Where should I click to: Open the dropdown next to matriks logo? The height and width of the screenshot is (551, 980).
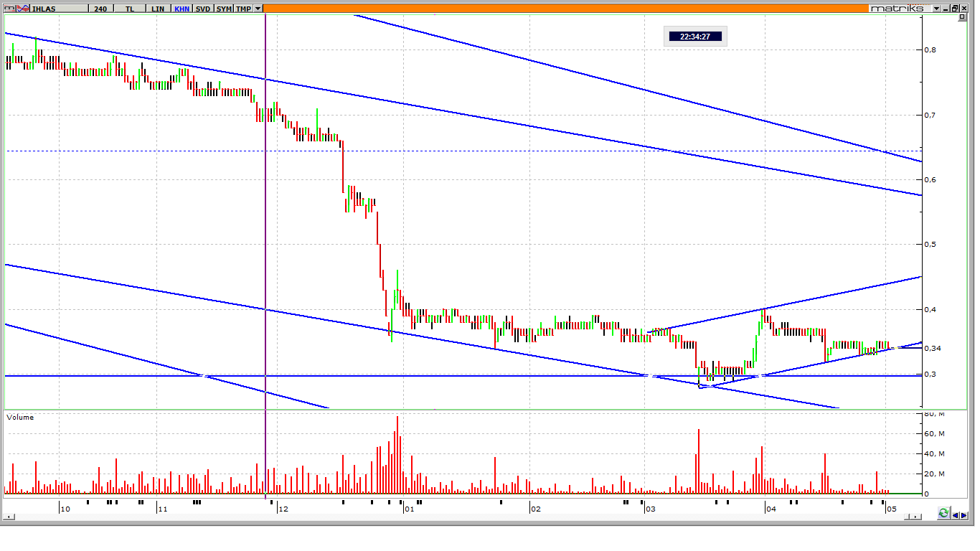(x=936, y=9)
